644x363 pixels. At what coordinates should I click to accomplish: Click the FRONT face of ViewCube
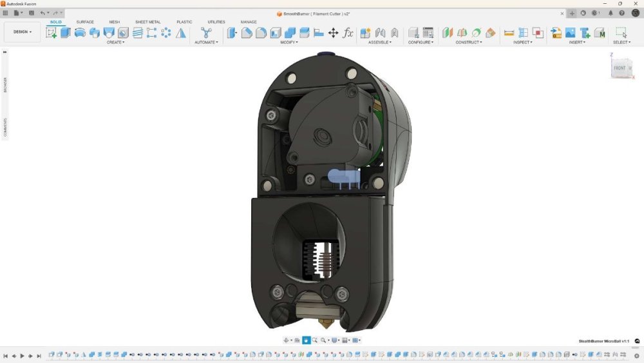pyautogui.click(x=620, y=68)
